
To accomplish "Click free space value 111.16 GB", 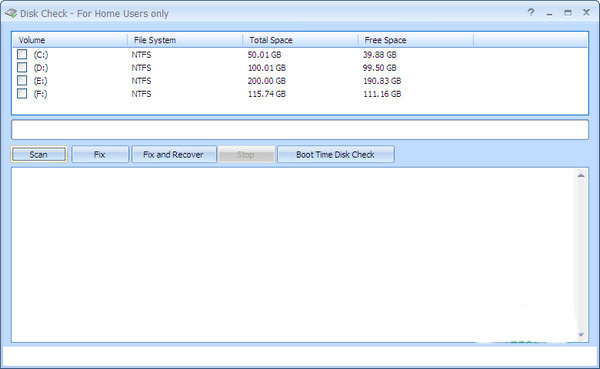I will point(382,94).
